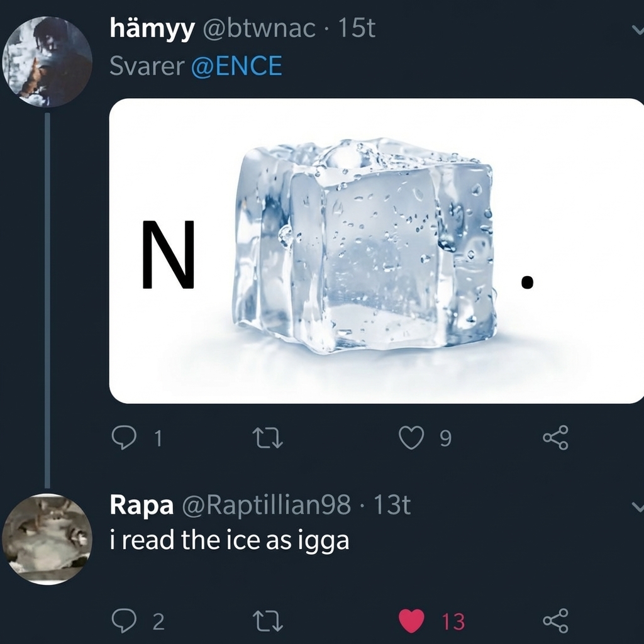This screenshot has height=644, width=644.
Task: Unlike Rapa's reply via the red heart
Action: [x=412, y=619]
